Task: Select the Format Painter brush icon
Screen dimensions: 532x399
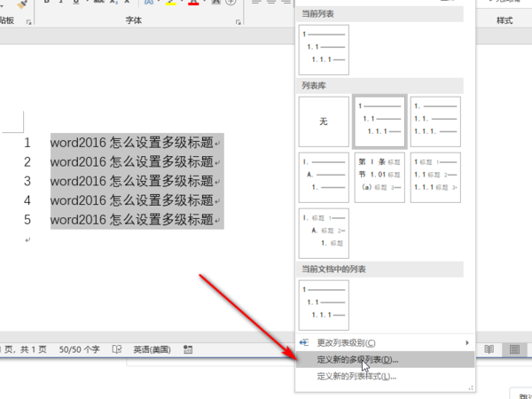Action: [22, 4]
